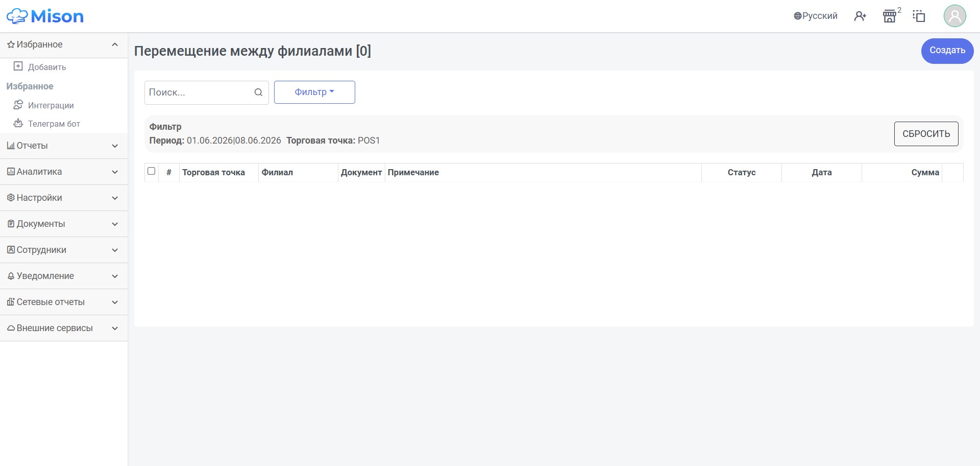The image size is (980, 466).
Task: Expand the Отчеты section
Action: [64, 146]
